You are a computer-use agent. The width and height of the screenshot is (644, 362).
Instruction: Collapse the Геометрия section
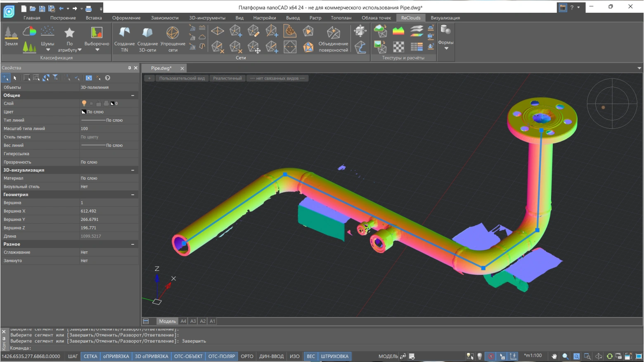pos(133,195)
